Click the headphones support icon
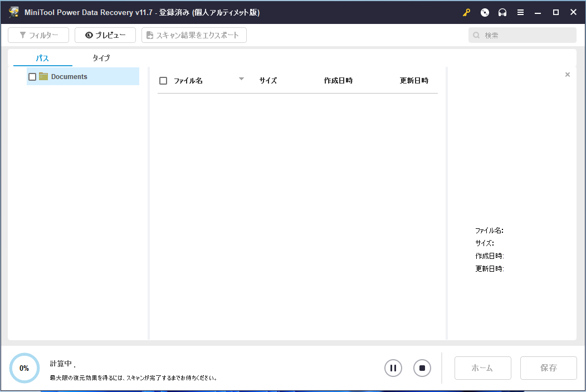Image resolution: width=586 pixels, height=392 pixels. click(502, 12)
